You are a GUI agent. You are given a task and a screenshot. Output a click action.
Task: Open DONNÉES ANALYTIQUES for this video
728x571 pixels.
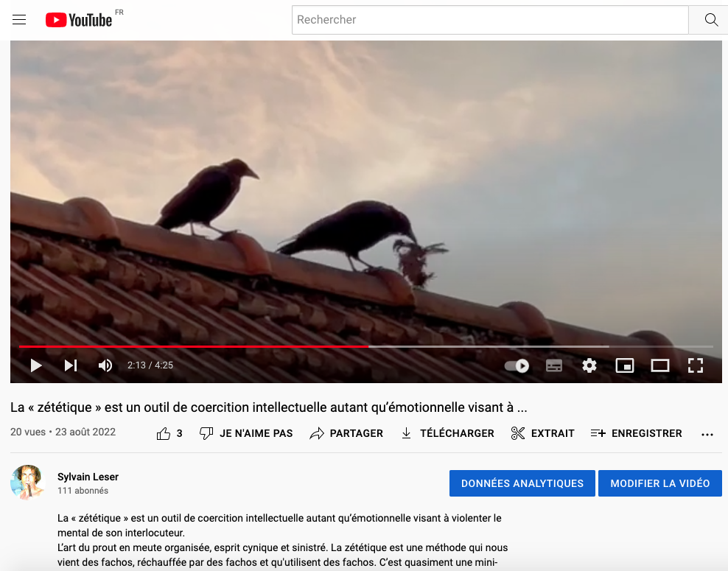point(522,483)
